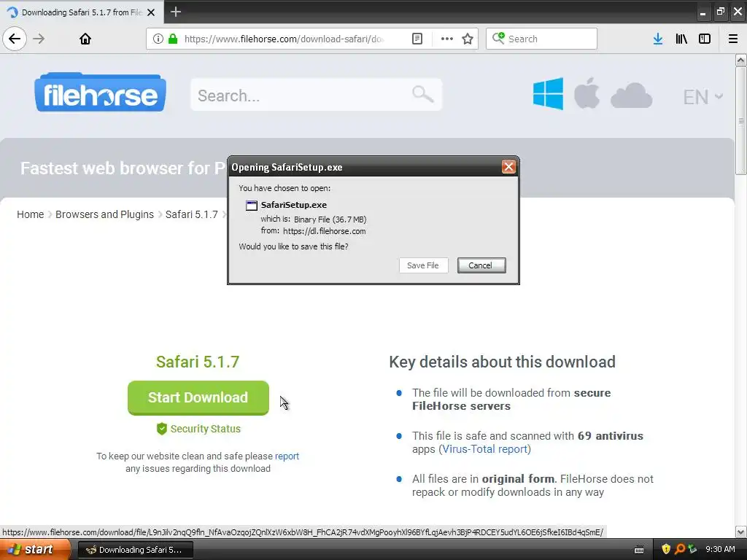Click the network connection tray icon

tap(692, 549)
